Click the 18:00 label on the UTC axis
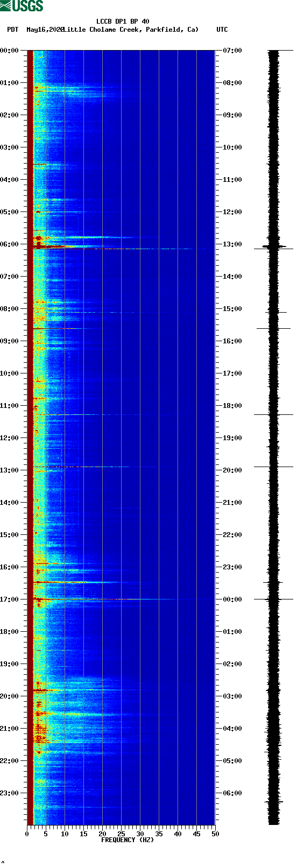The width and height of the screenshot is (297, 868). tap(232, 406)
